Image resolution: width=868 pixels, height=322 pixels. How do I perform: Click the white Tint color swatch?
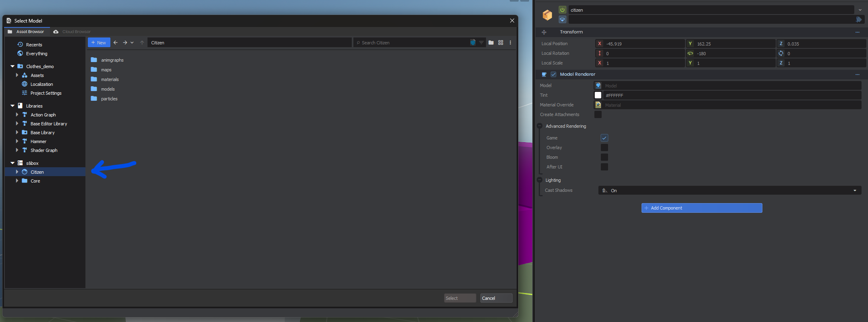[x=598, y=95]
